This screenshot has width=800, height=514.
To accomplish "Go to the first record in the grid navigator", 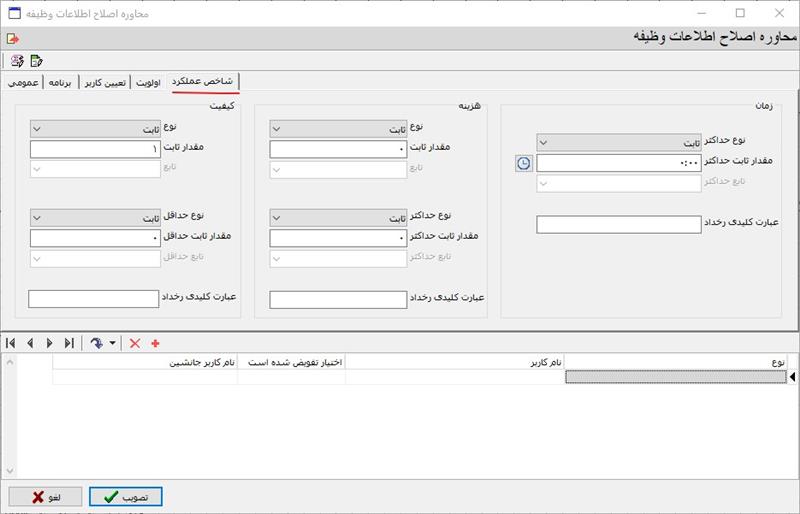I will tap(11, 343).
